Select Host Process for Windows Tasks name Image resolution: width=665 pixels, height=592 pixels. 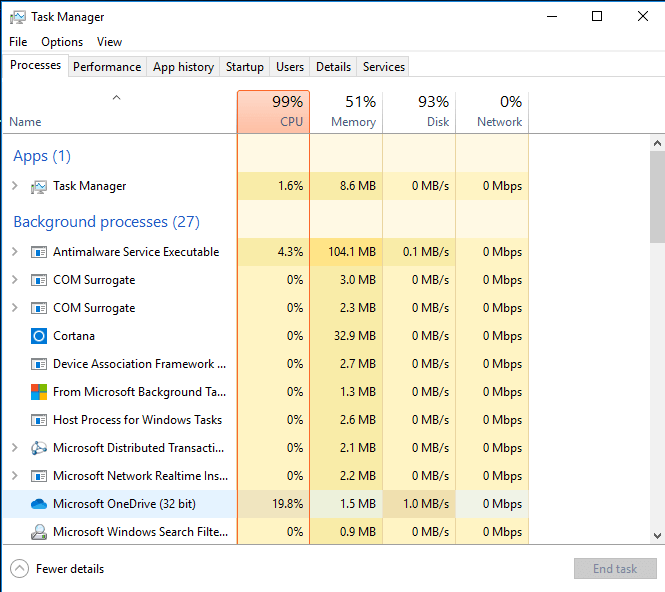tap(137, 420)
